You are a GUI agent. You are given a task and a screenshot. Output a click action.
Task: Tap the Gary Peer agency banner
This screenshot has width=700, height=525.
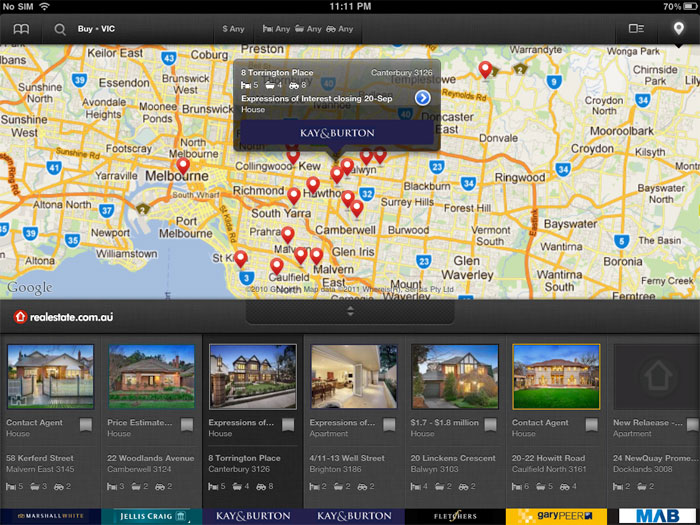click(556, 516)
